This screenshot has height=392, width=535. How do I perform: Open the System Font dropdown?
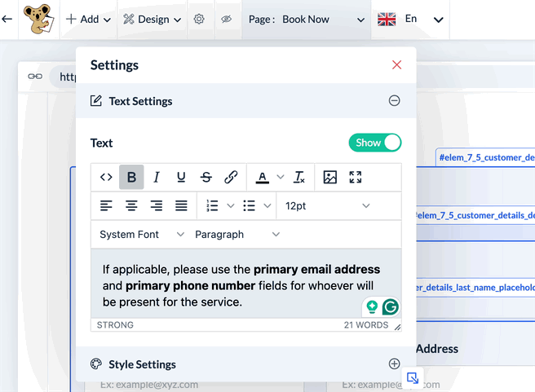(x=142, y=235)
